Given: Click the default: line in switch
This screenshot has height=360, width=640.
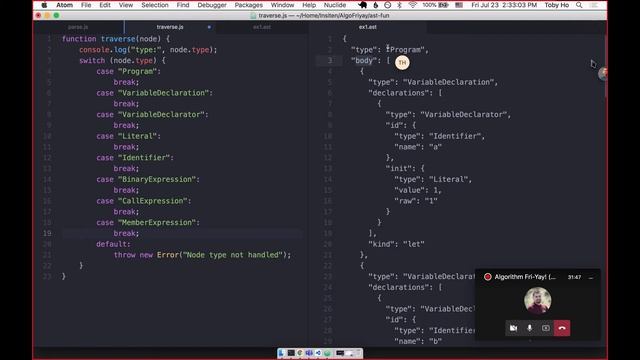Looking at the screenshot, I should (113, 244).
